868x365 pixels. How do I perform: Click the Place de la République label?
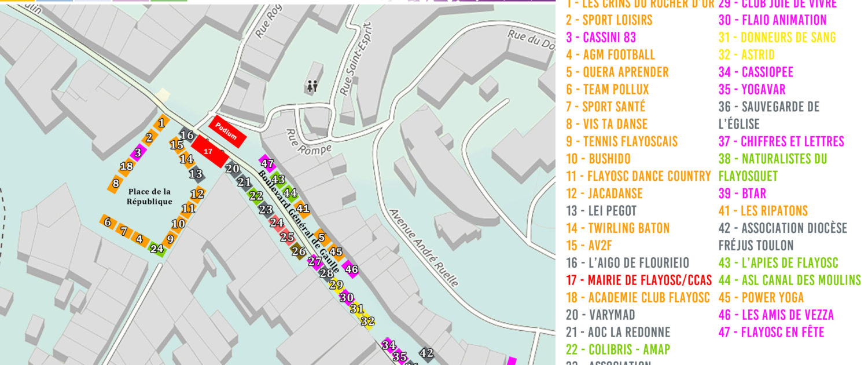click(150, 196)
